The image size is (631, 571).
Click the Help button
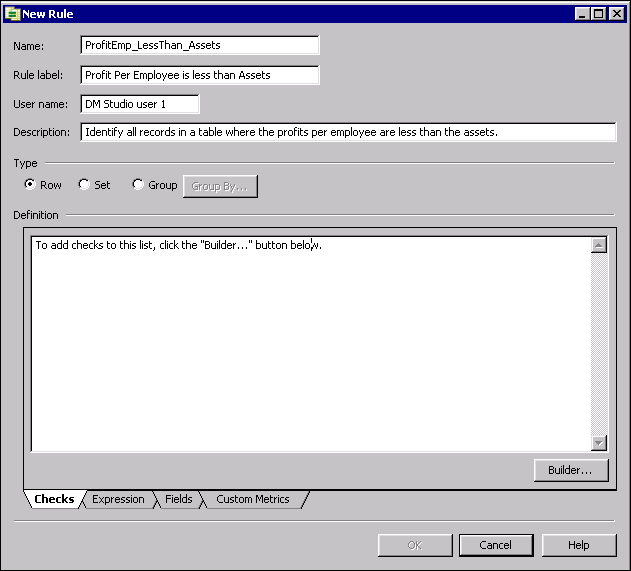point(579,545)
